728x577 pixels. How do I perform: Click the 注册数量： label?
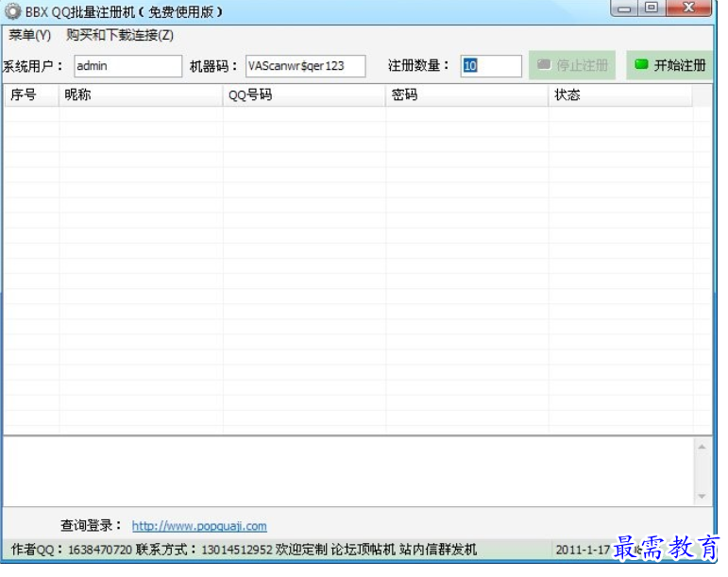pyautogui.click(x=419, y=65)
